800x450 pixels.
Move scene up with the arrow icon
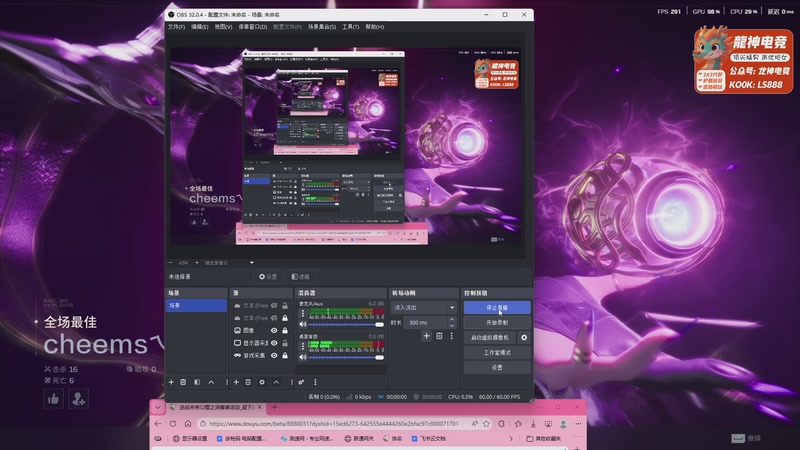pyautogui.click(x=211, y=382)
